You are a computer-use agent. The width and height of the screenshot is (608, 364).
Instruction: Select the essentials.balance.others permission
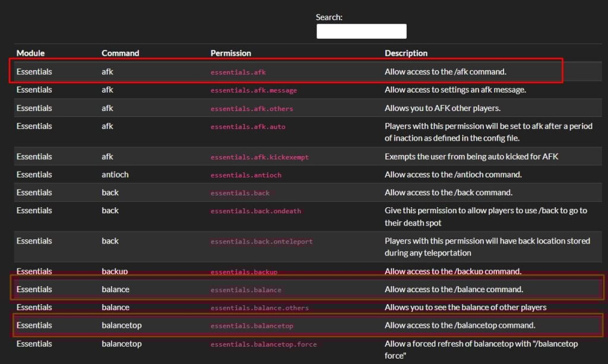(259, 308)
